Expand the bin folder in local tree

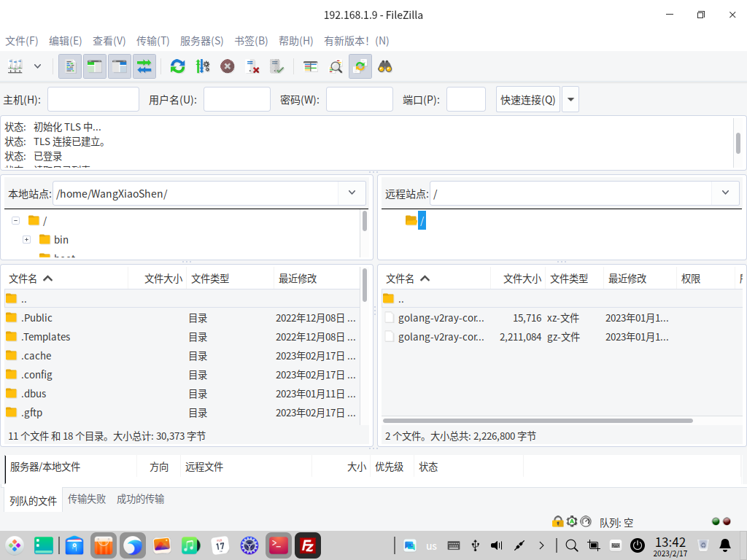(x=27, y=239)
